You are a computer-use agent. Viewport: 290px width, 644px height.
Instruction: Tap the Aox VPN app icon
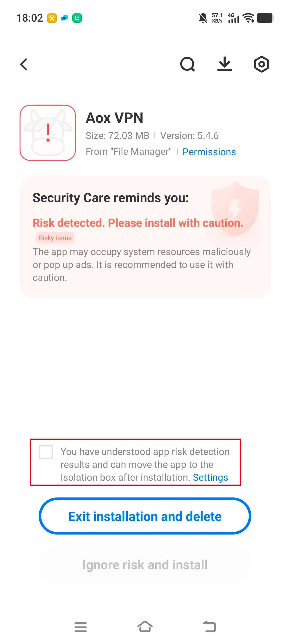[x=48, y=133]
